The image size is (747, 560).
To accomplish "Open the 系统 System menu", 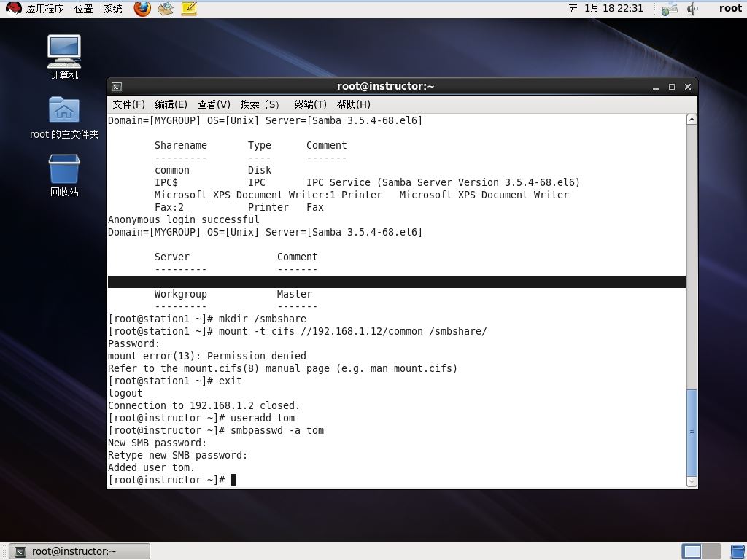I will point(113,9).
